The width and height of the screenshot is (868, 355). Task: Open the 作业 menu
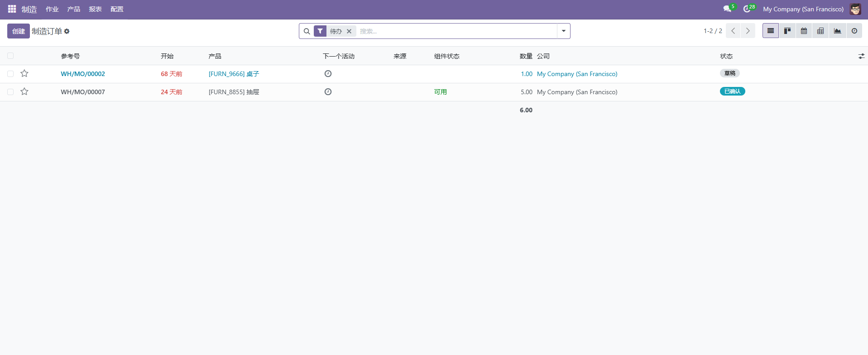[x=52, y=9]
